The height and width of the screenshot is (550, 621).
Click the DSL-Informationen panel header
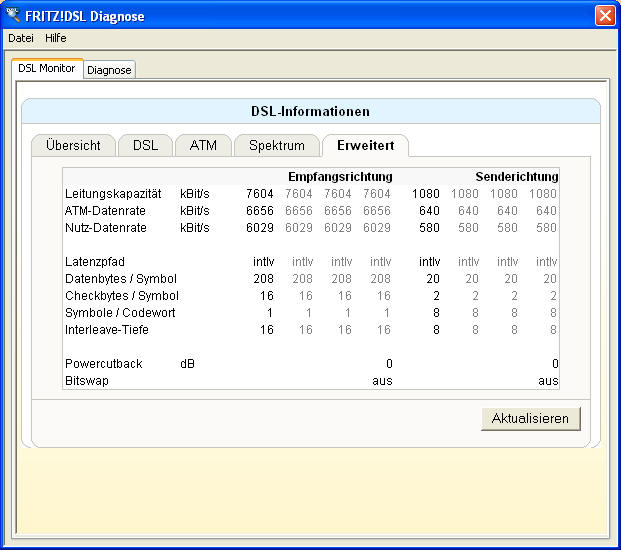click(x=311, y=111)
